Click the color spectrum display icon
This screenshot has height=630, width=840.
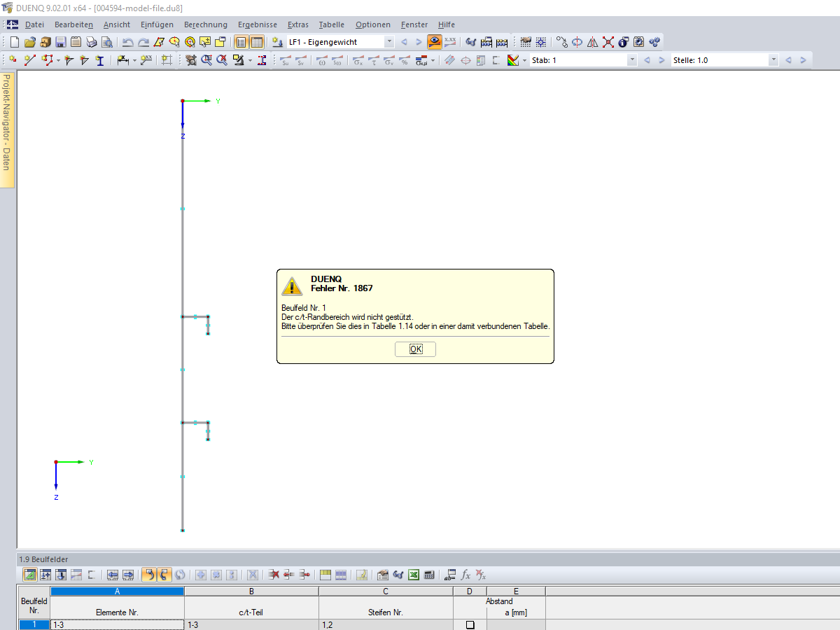pyautogui.click(x=514, y=60)
